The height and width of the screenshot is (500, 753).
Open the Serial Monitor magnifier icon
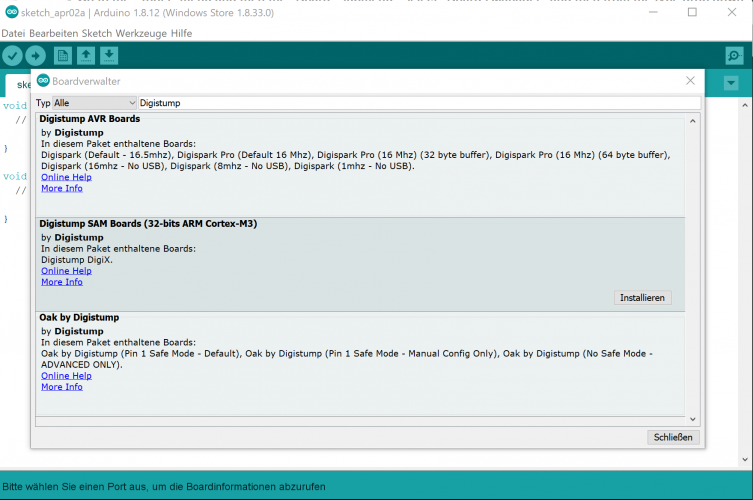click(734, 56)
